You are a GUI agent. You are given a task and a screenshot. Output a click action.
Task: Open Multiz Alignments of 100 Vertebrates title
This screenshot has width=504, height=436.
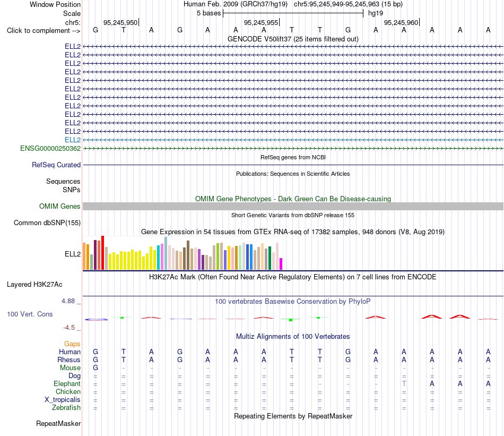pyautogui.click(x=293, y=337)
